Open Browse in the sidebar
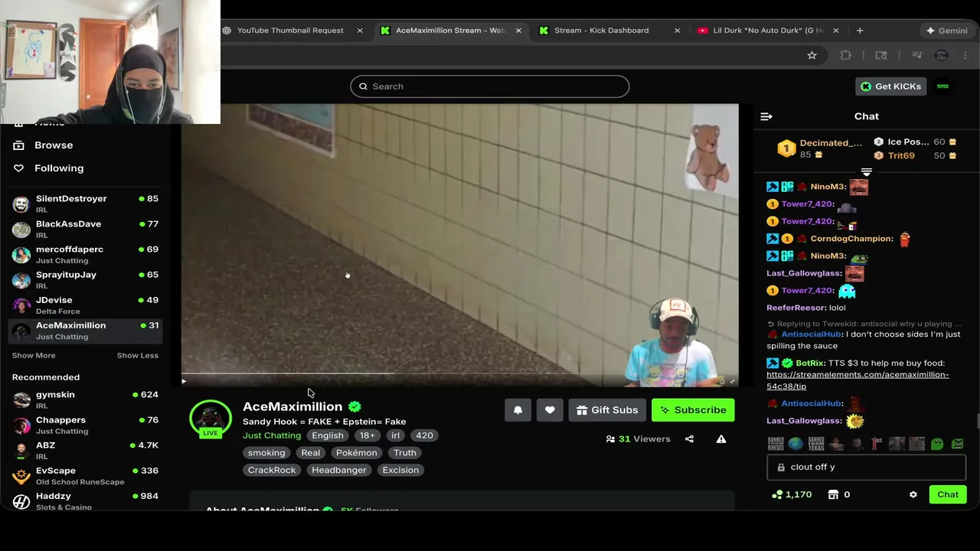This screenshot has height=551, width=980. click(x=54, y=145)
